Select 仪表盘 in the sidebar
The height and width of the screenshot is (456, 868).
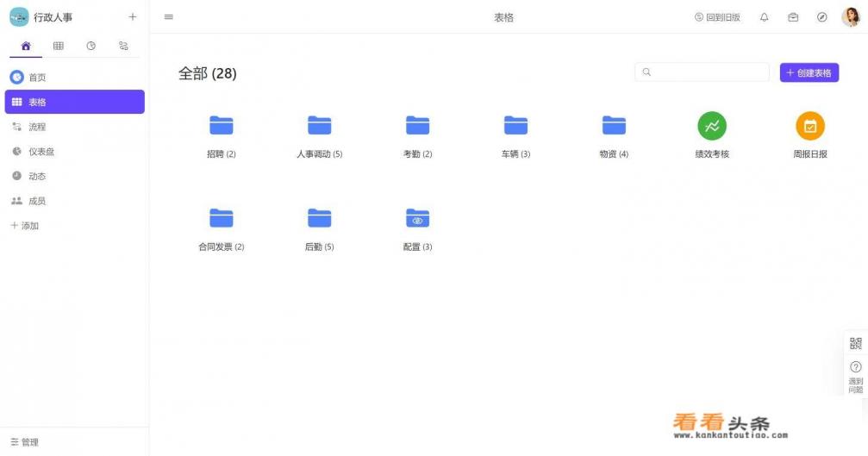pos(41,152)
